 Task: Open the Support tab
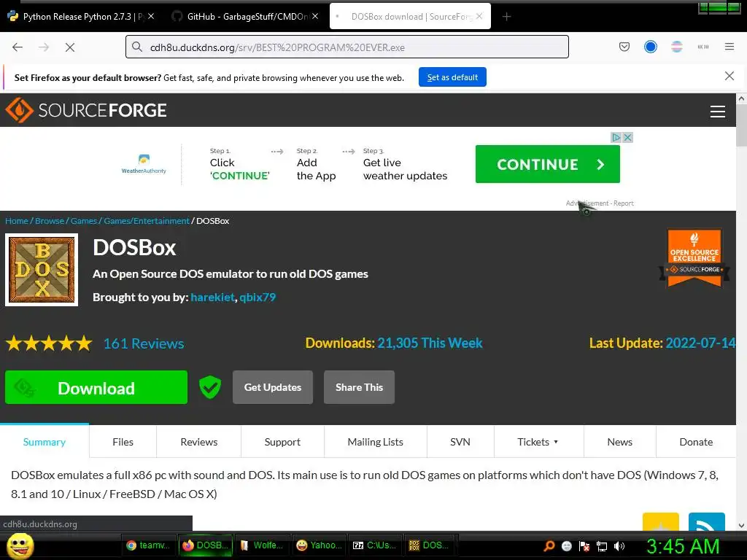282,442
